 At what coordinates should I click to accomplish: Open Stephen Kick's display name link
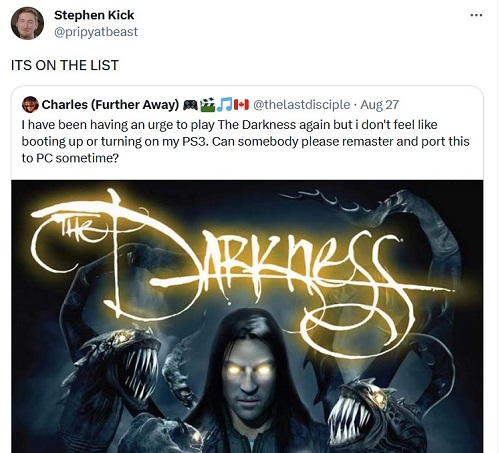click(94, 15)
